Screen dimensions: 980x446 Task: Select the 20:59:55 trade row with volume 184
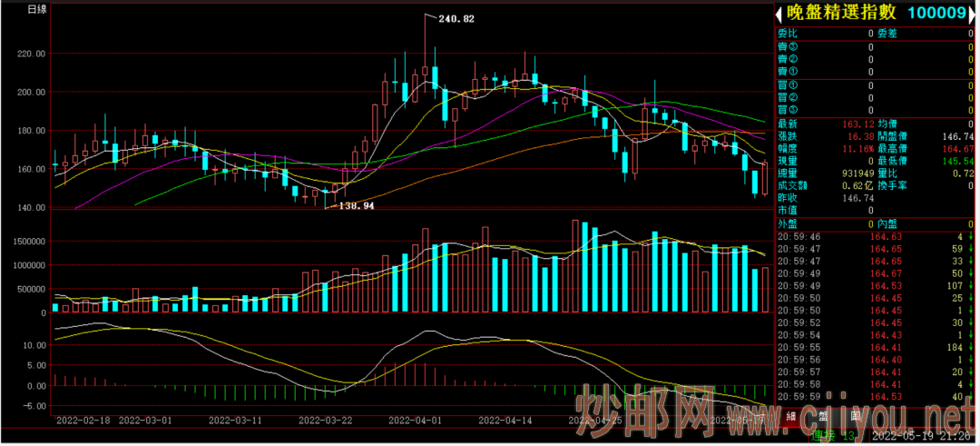(876, 347)
